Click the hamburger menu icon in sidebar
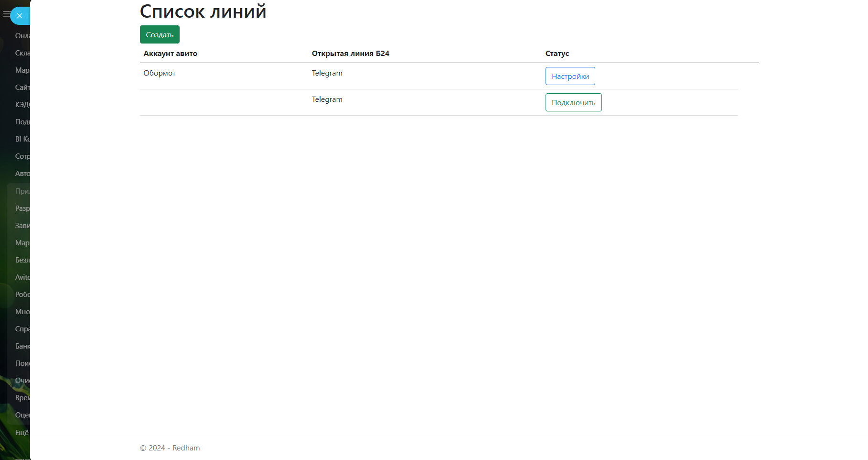868x460 pixels. point(6,14)
